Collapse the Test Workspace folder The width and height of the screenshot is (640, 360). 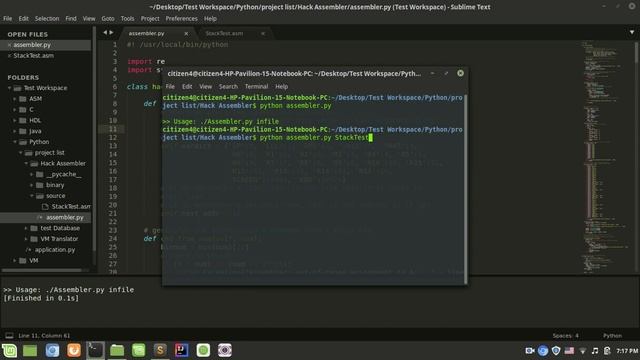coord(9,88)
